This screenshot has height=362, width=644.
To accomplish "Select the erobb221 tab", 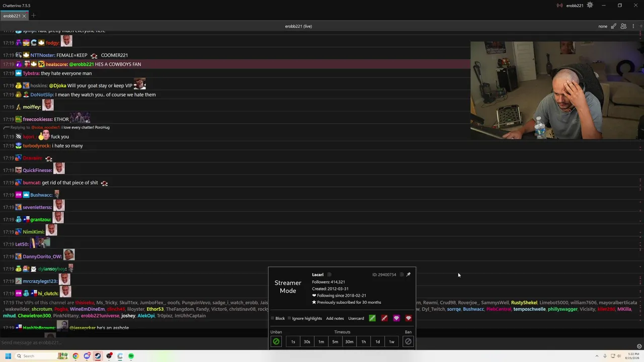I will pos(12,16).
